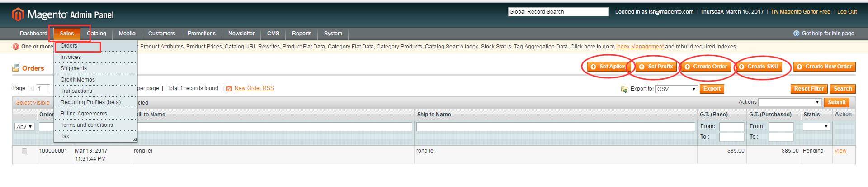868x187 pixels.
Task: Open the Index Management link
Action: click(640, 47)
